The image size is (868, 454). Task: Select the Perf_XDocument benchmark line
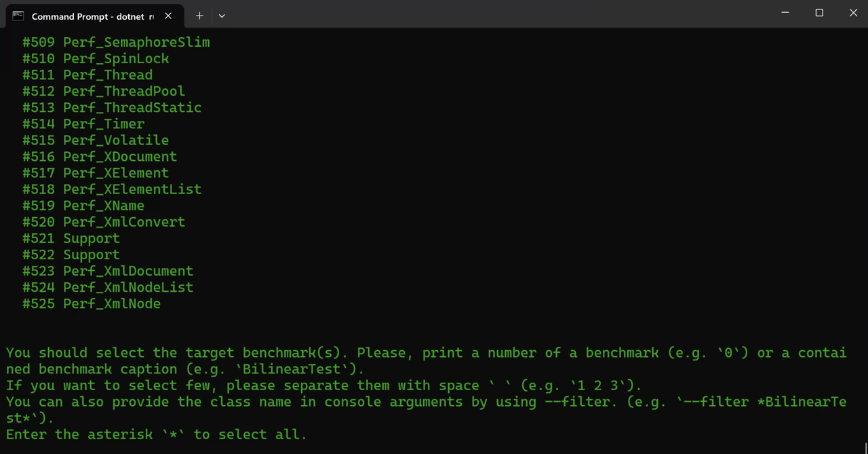(119, 156)
